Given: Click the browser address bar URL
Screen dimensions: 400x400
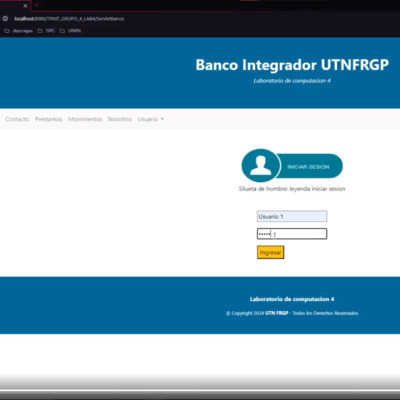Looking at the screenshot, I should (x=69, y=19).
